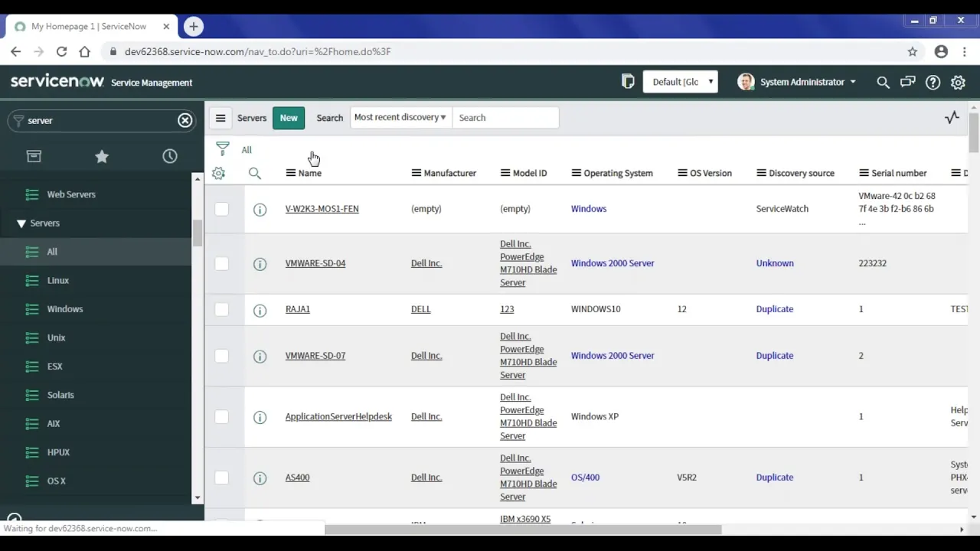980x551 pixels.
Task: Open the list controls hamburger menu
Action: [220, 117]
